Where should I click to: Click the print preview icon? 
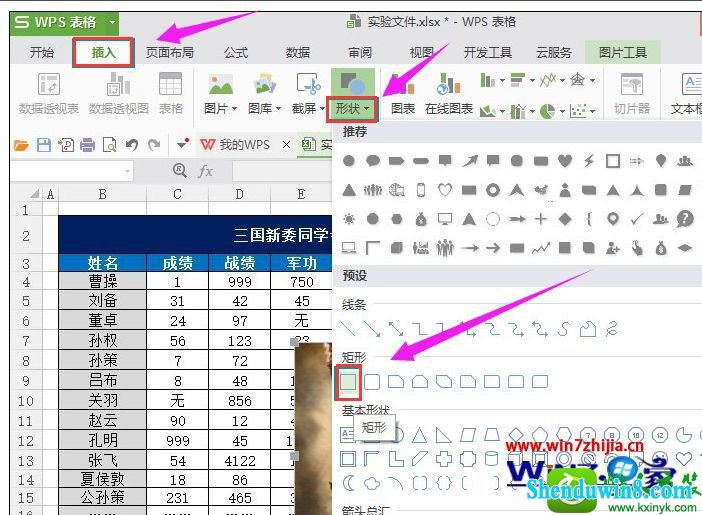[110, 145]
